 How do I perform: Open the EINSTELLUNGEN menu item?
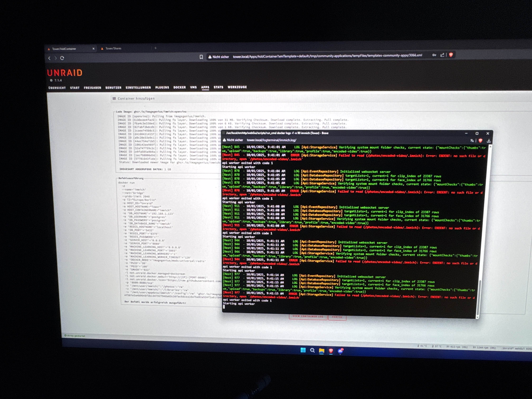pos(138,87)
